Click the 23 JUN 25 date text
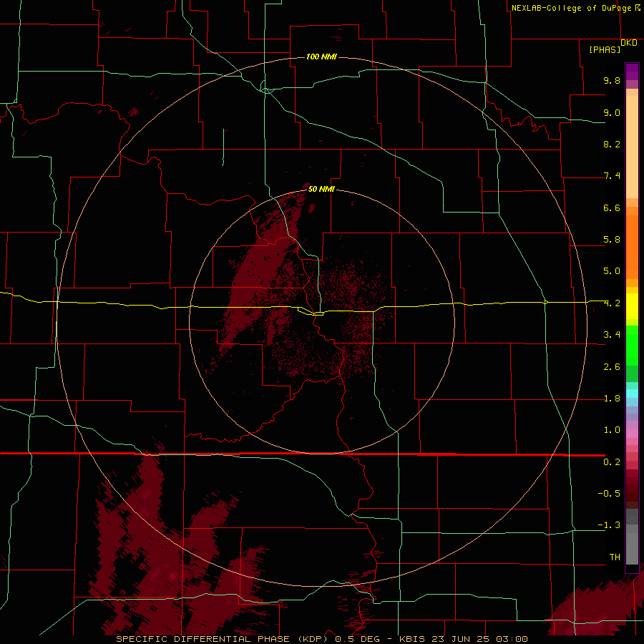644x644 pixels. [x=462, y=639]
